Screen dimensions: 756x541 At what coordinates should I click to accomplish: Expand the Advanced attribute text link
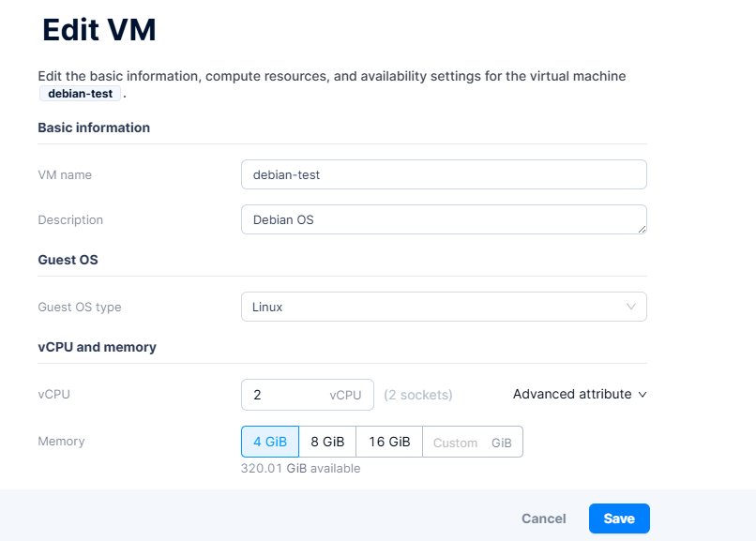click(572, 394)
